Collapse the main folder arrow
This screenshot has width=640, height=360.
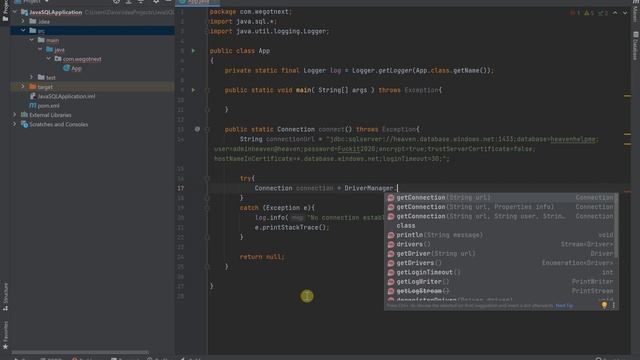point(31,40)
